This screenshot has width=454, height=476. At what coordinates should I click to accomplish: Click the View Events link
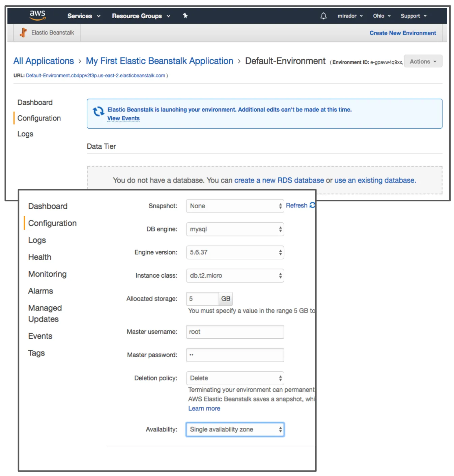pyautogui.click(x=123, y=118)
